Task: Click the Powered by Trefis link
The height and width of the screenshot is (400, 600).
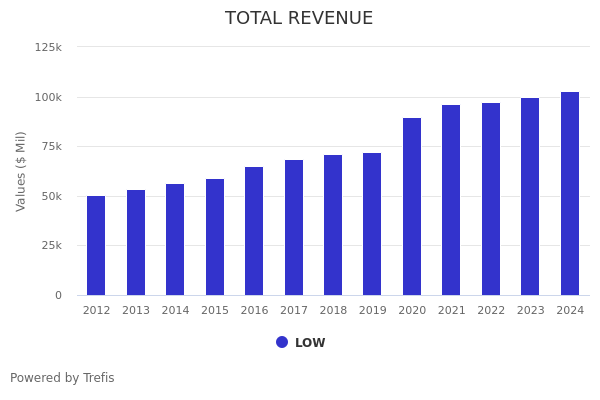Action: [x=62, y=378]
